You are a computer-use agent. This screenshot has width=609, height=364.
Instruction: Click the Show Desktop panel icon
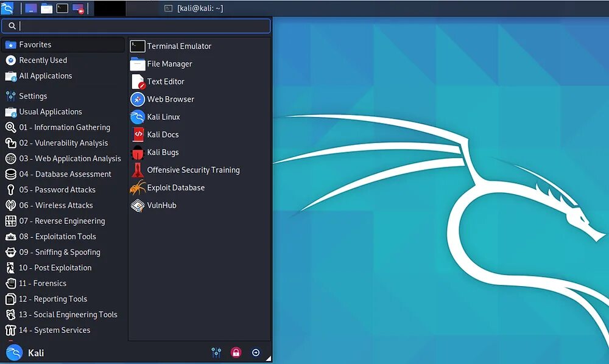31,8
